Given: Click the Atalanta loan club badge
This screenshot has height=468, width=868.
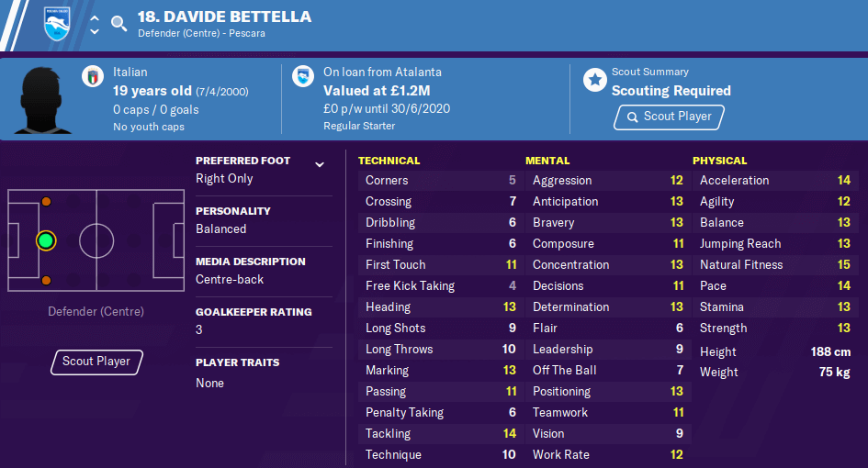Looking at the screenshot, I should click(303, 76).
